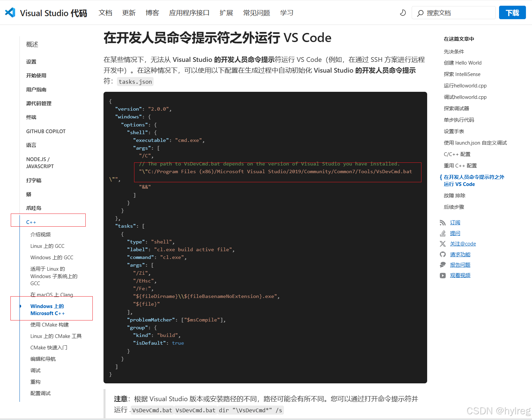Open the 调试 sidebar page

pos(35,371)
